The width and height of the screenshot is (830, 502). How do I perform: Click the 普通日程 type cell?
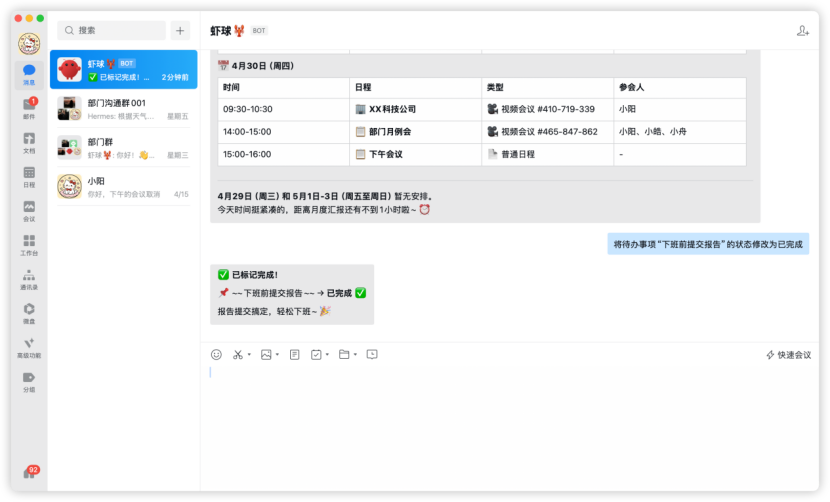(547, 154)
